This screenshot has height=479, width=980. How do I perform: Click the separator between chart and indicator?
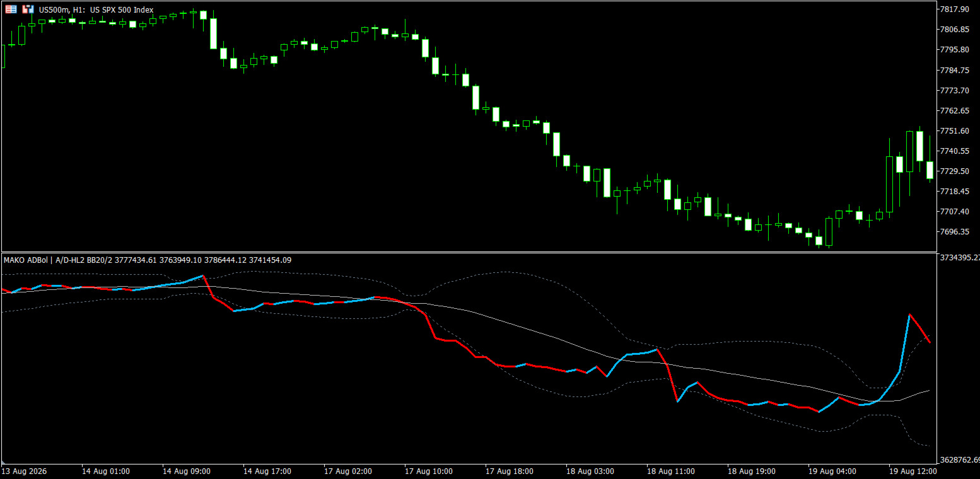click(x=470, y=252)
